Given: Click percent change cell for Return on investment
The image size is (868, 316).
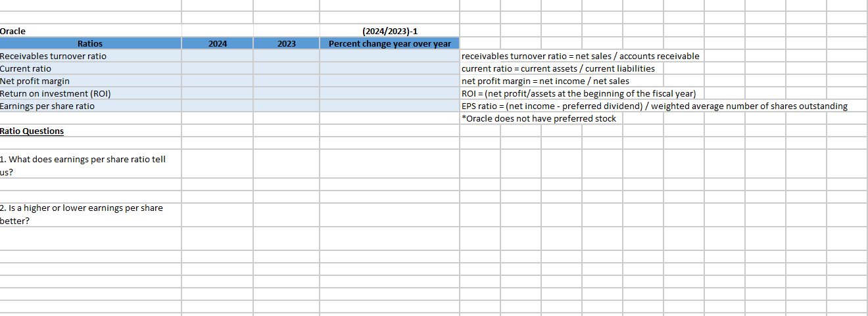Looking at the screenshot, I should pos(390,93).
